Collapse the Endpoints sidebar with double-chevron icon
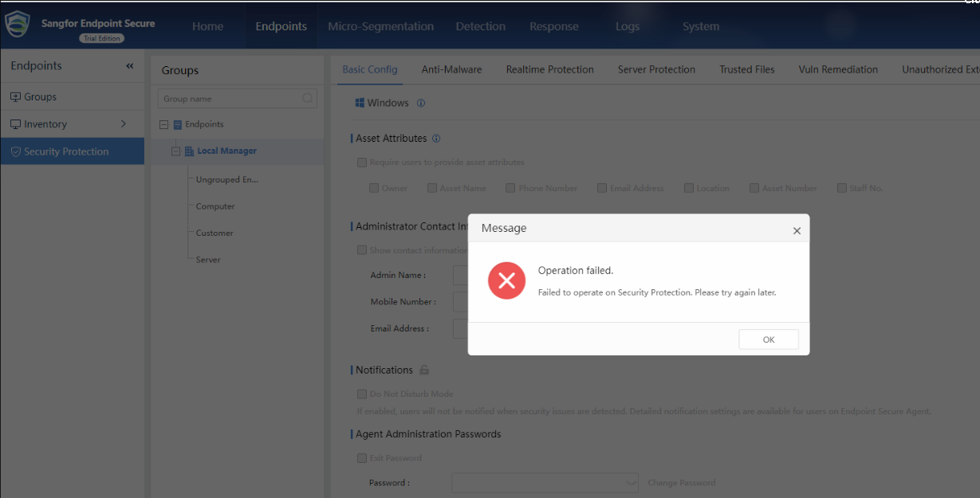This screenshot has height=498, width=980. pyautogui.click(x=130, y=66)
